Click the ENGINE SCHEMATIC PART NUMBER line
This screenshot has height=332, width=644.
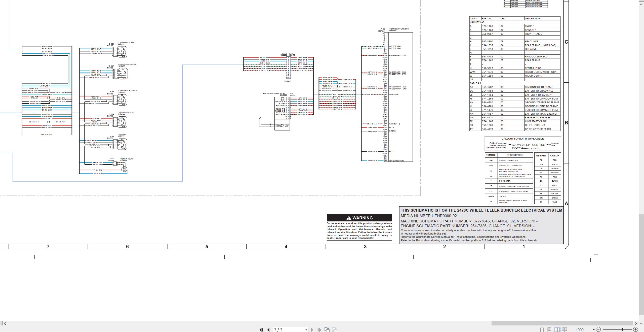(x=468, y=226)
